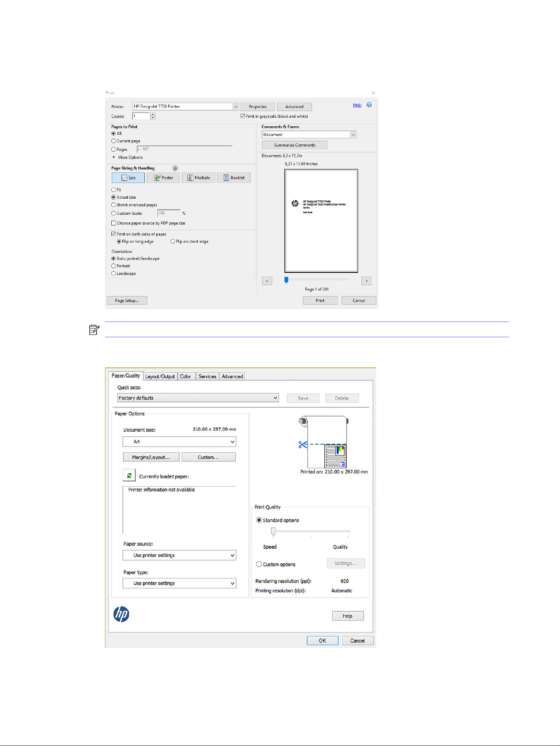
Task: Open the Quick sets Factory defaults dropdown
Action: pos(198,398)
